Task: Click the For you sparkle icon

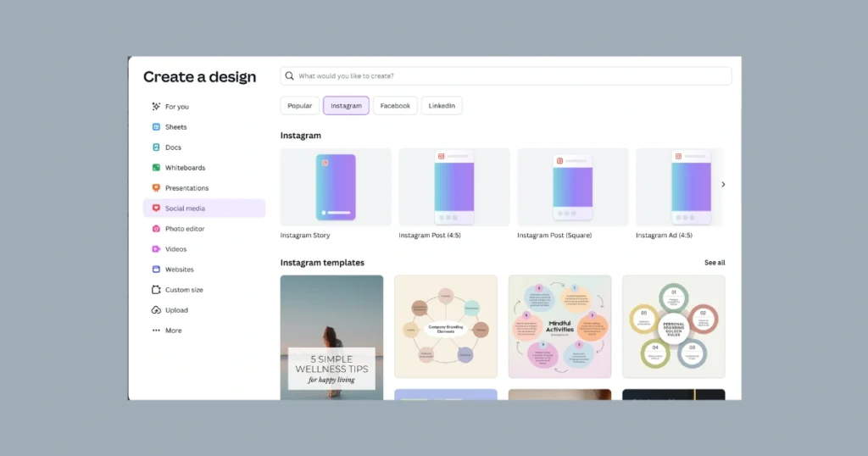Action: click(x=156, y=107)
